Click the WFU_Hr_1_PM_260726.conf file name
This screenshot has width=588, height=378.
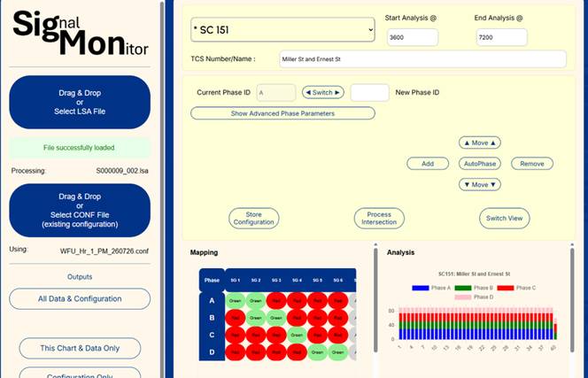104,251
